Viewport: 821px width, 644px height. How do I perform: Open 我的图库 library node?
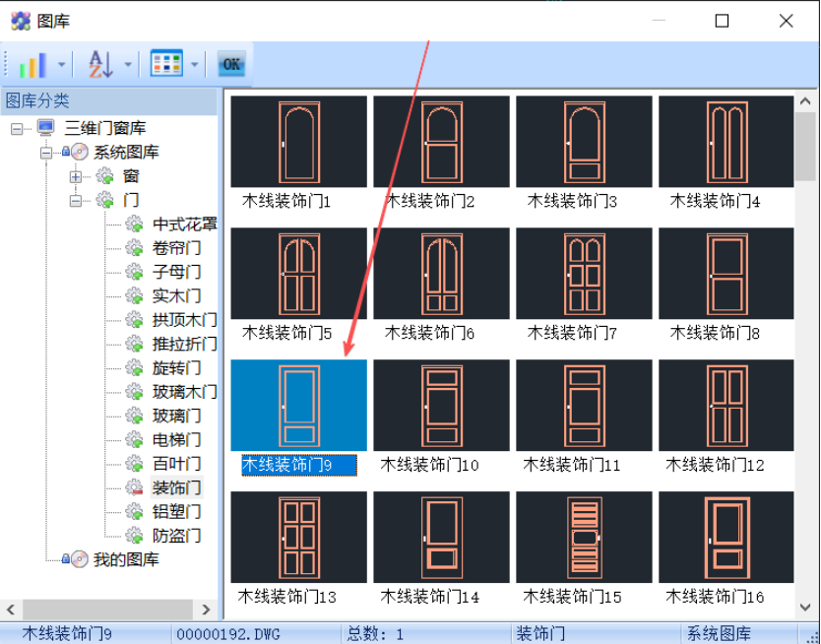point(125,559)
